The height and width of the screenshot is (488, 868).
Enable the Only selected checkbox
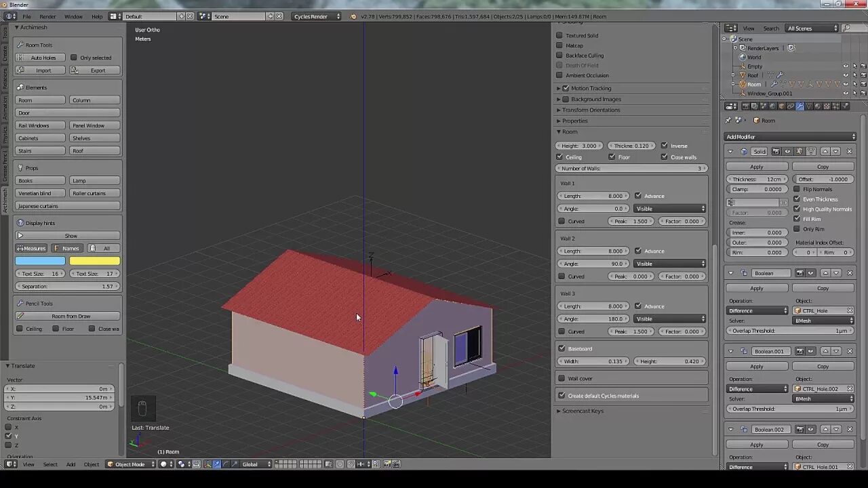(x=74, y=58)
